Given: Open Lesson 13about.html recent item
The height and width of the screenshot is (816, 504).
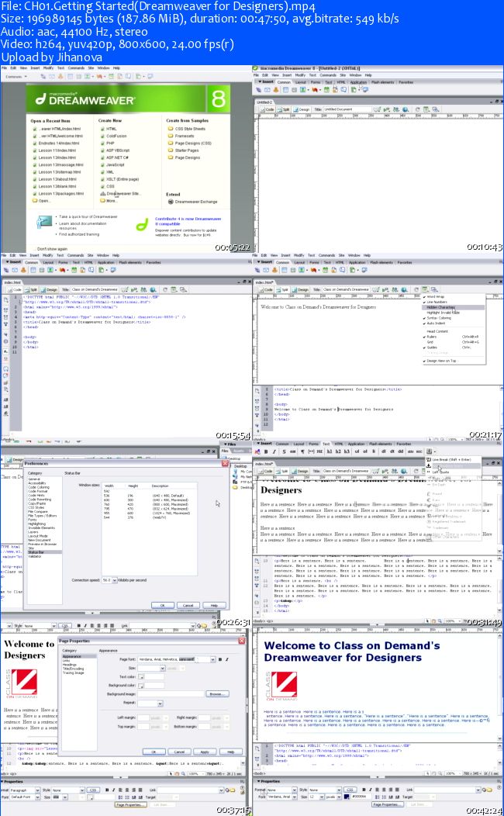Looking at the screenshot, I should pyautogui.click(x=57, y=178).
